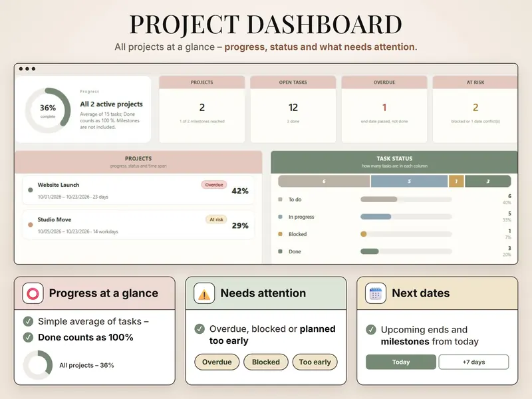
Task: Click the Done progress bar
Action: 406,251
